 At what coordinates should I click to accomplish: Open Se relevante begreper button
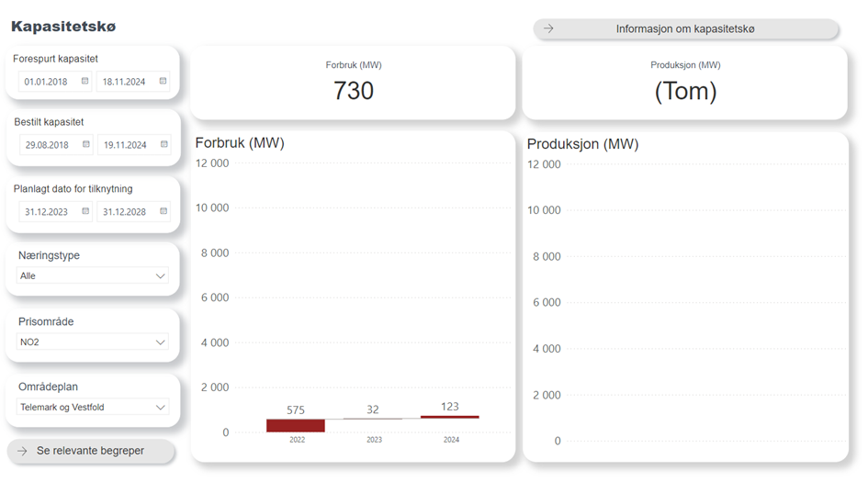coord(90,451)
